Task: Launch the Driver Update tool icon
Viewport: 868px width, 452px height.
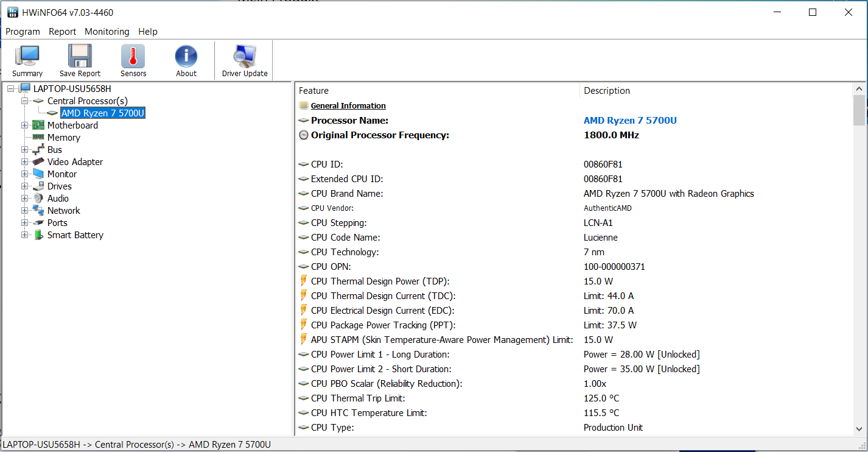Action: (245, 57)
